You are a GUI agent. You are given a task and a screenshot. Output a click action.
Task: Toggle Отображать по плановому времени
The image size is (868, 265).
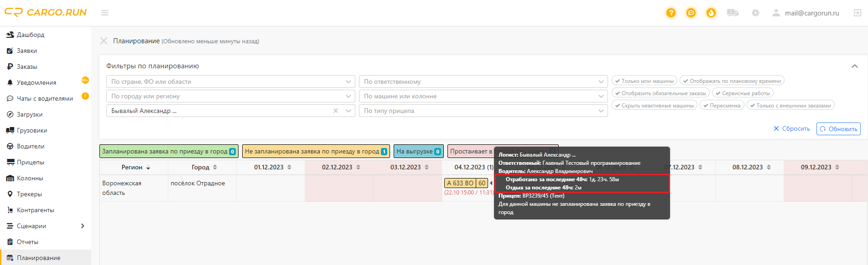point(732,81)
